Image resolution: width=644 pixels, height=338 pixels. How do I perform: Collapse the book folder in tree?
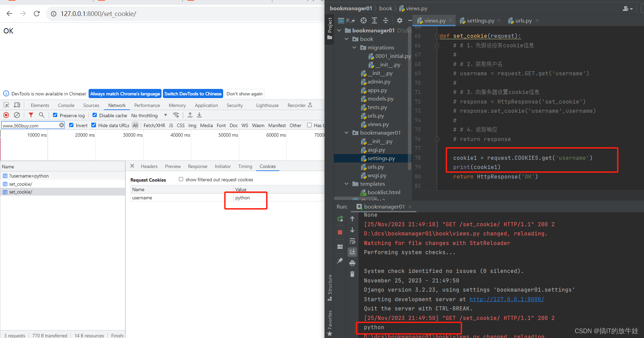347,39
